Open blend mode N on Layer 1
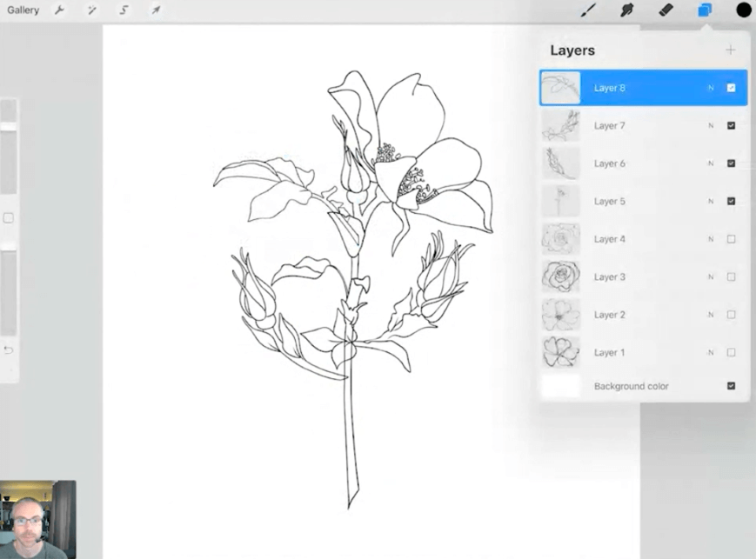This screenshot has height=559, width=756. pyautogui.click(x=711, y=352)
